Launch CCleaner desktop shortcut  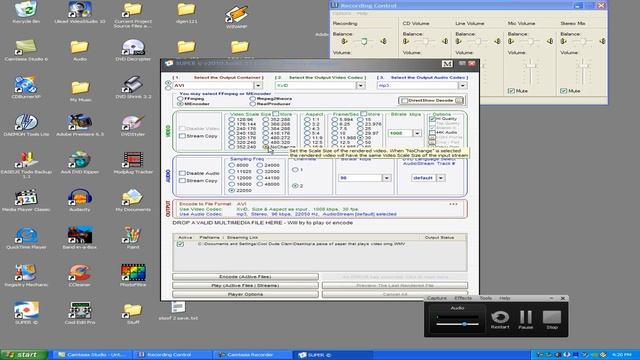pyautogui.click(x=80, y=275)
